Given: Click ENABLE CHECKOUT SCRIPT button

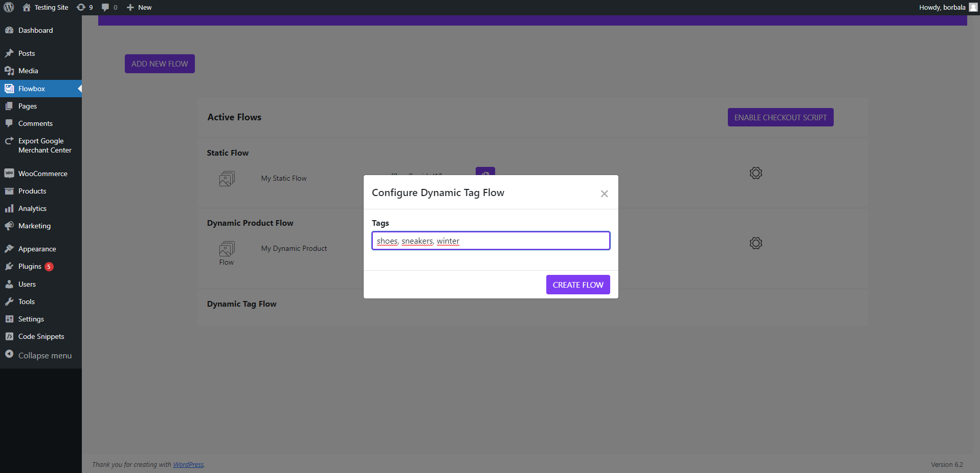Looking at the screenshot, I should pyautogui.click(x=781, y=117).
